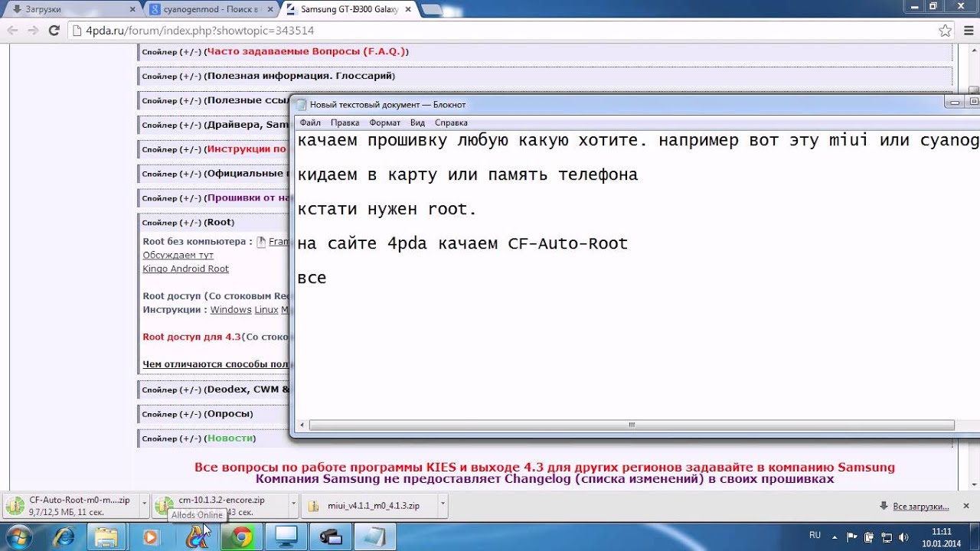The width and height of the screenshot is (980, 551).
Task: Open a new Chrome tab
Action: pyautogui.click(x=431, y=10)
